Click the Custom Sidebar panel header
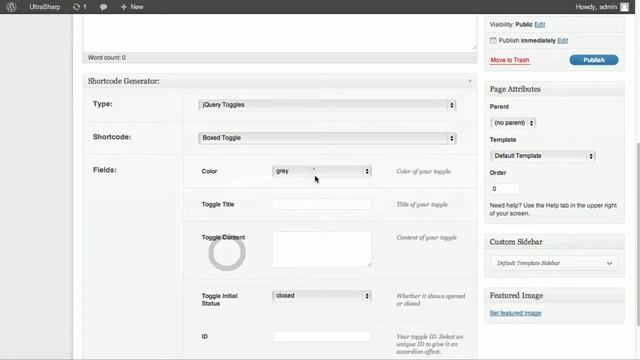The image size is (640, 360). pos(554,242)
